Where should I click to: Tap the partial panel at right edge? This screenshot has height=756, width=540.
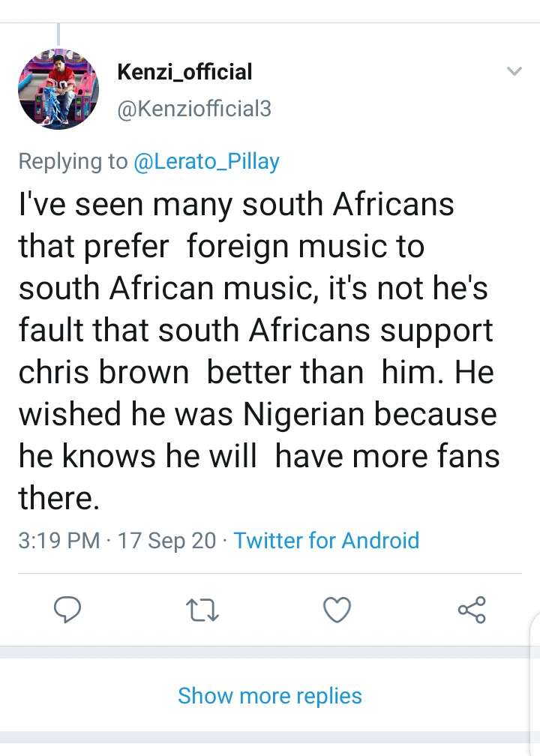click(534, 675)
